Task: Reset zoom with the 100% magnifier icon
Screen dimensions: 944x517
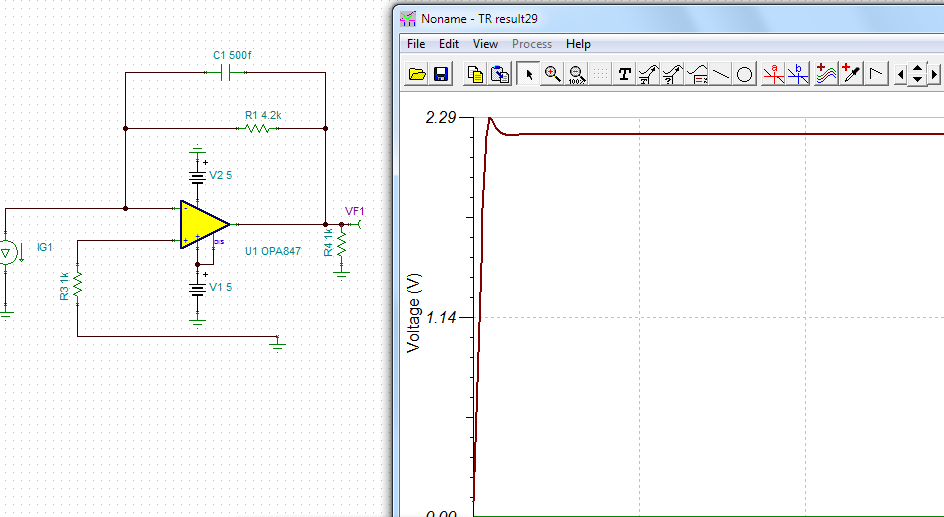Action: [x=575, y=74]
